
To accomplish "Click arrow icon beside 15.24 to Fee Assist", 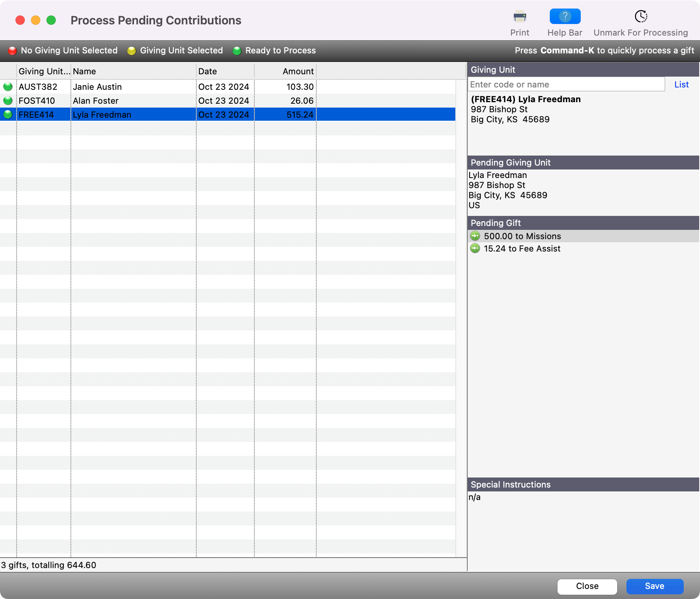I will coord(475,248).
